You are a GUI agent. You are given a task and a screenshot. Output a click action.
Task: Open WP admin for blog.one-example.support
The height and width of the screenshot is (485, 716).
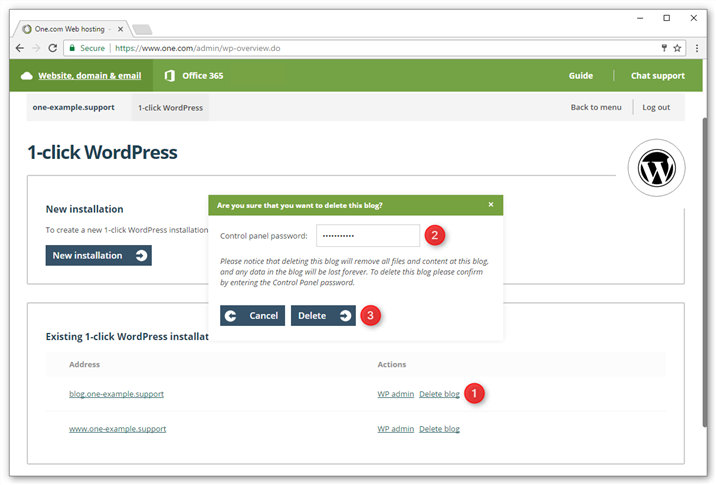[x=395, y=394]
